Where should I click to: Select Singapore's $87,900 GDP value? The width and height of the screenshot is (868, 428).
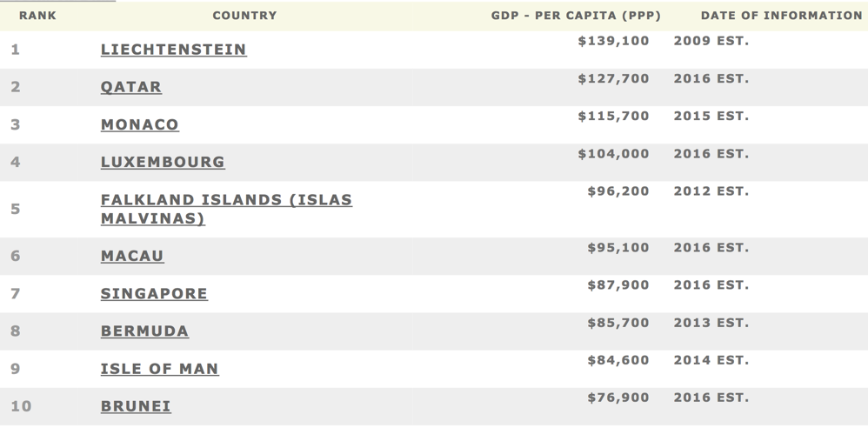618,285
